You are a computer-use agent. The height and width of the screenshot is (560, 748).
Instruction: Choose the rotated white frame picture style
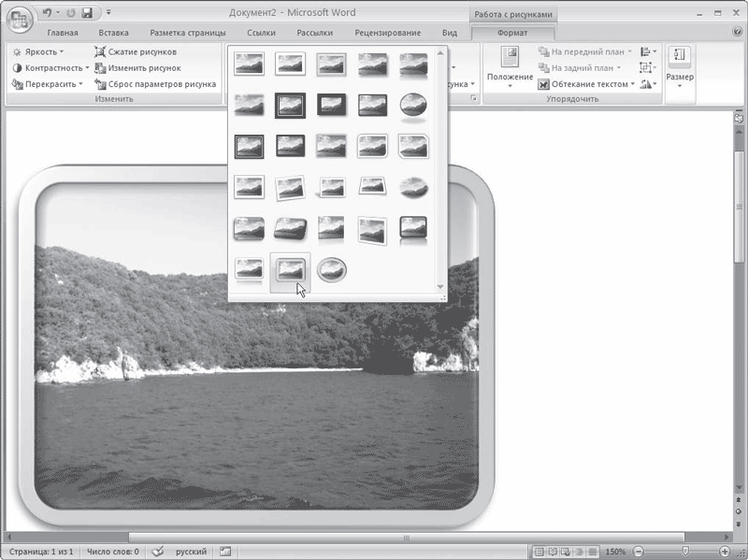coord(290,188)
